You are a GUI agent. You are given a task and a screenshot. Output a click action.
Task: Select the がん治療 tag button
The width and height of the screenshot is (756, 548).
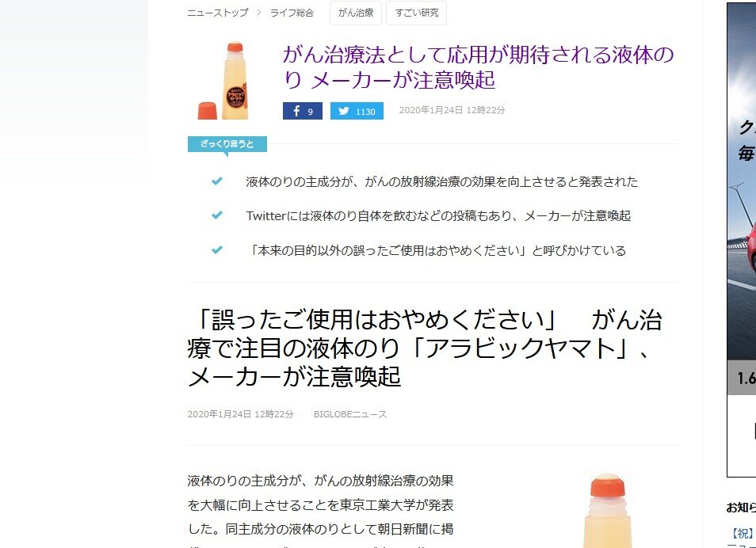(x=356, y=13)
